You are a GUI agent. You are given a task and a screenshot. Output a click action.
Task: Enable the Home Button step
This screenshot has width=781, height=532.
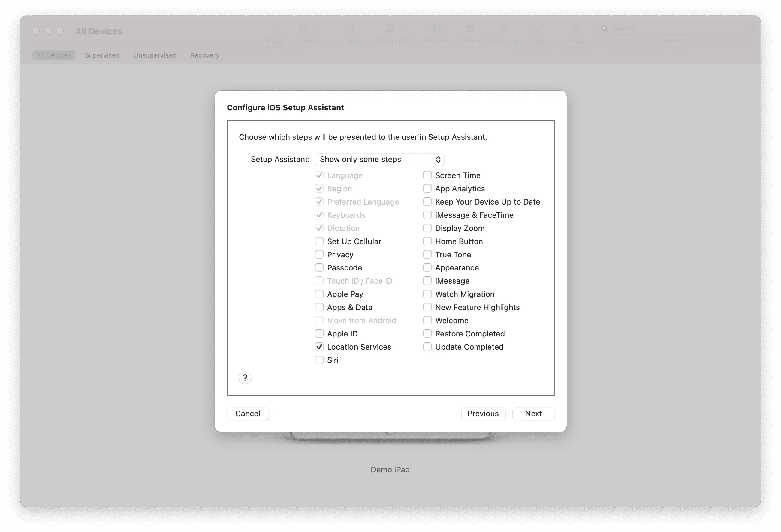coord(427,241)
